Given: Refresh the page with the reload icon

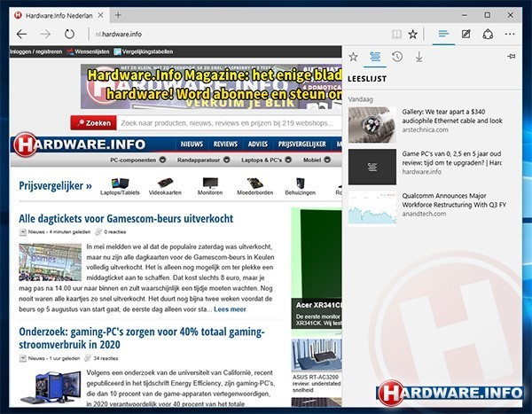Looking at the screenshot, I should point(69,35).
